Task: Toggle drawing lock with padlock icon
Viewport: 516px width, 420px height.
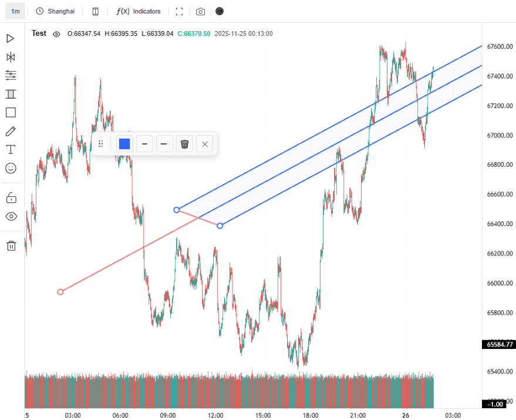Action: click(x=11, y=197)
